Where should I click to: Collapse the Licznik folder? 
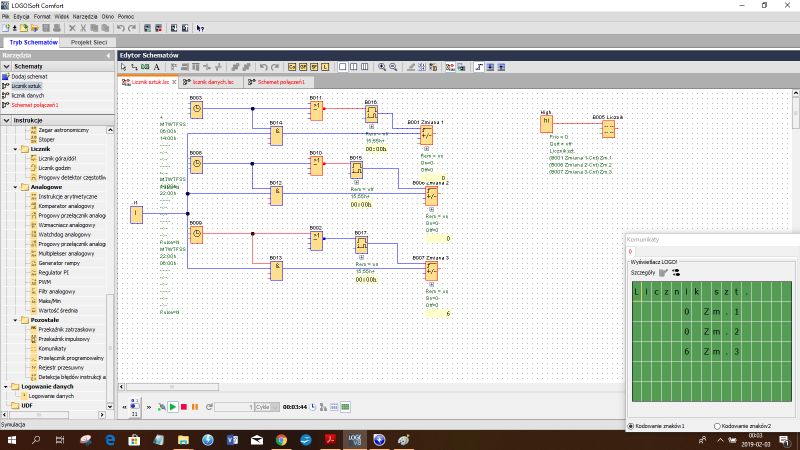point(15,149)
